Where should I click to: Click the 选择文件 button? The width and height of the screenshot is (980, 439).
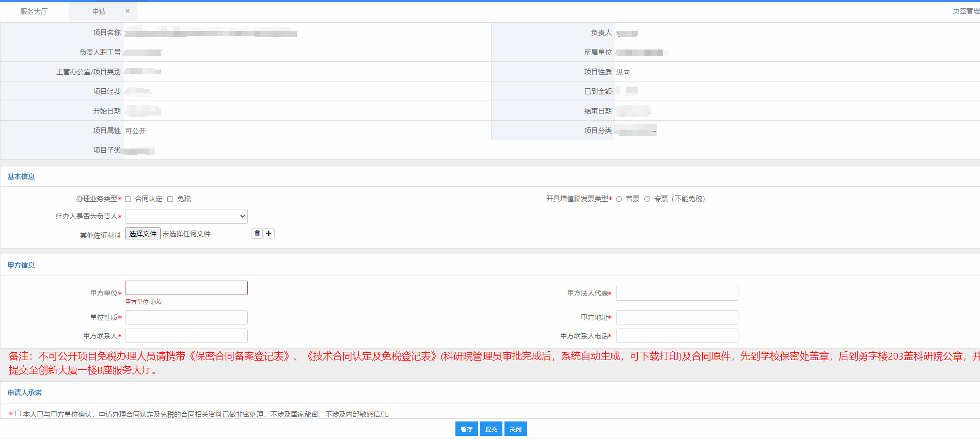[x=143, y=234]
